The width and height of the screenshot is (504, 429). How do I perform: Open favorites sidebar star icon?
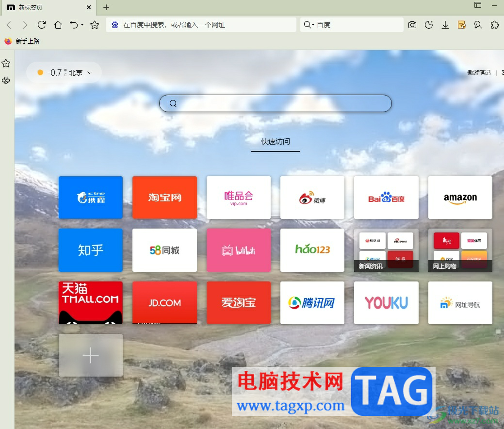[x=6, y=64]
